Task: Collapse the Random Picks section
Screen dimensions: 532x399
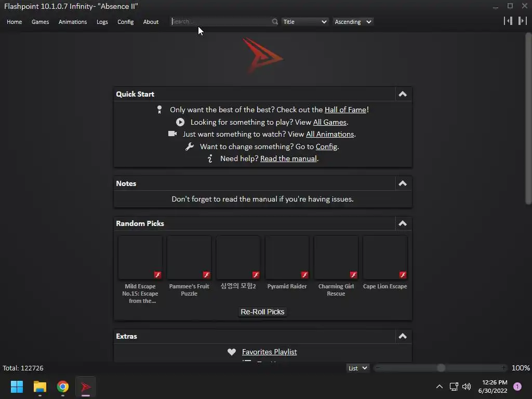Action: click(x=403, y=223)
